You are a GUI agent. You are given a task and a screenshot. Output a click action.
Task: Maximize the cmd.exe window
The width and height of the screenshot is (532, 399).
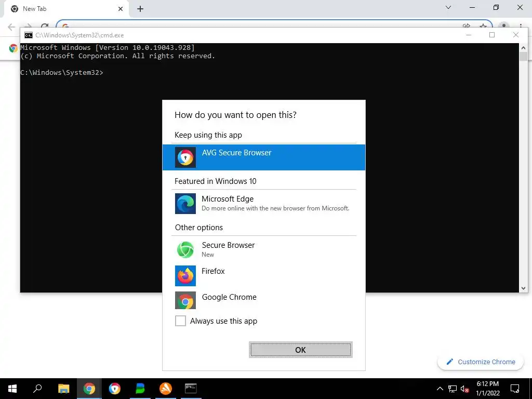(x=492, y=35)
